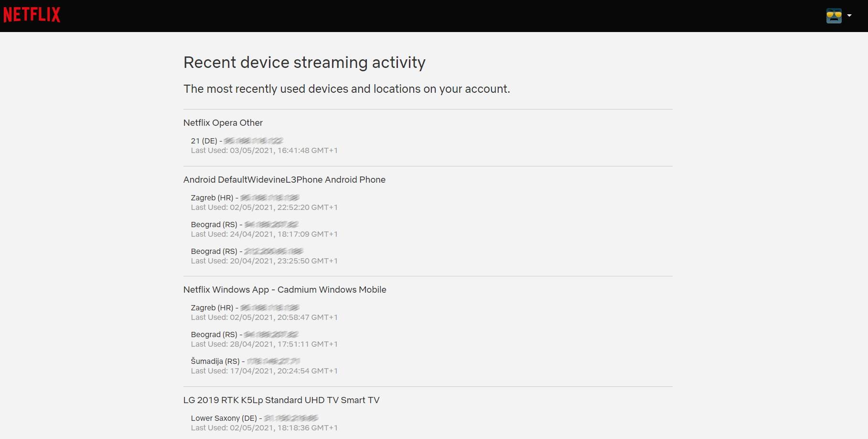Click the Last Used timestamp for Opera device

pyautogui.click(x=264, y=150)
